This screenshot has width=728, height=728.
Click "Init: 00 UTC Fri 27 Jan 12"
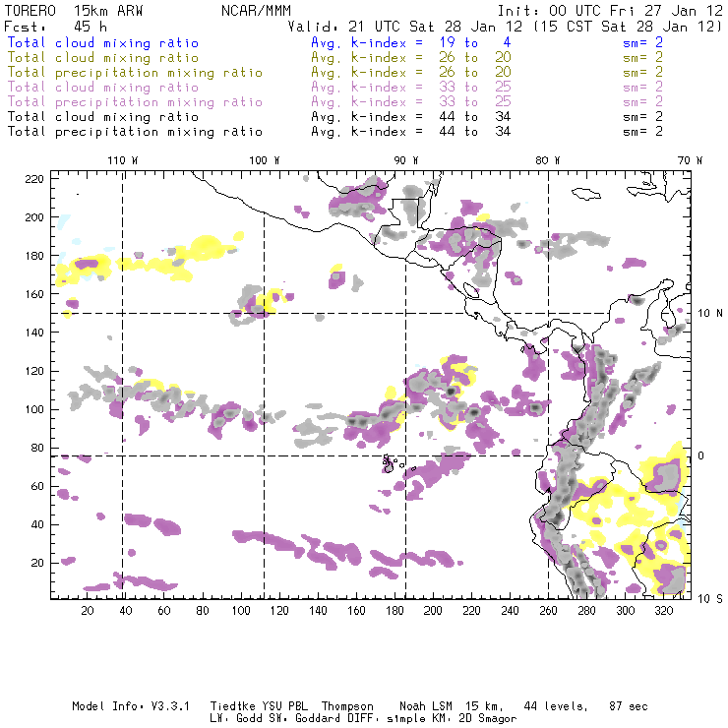610,11
